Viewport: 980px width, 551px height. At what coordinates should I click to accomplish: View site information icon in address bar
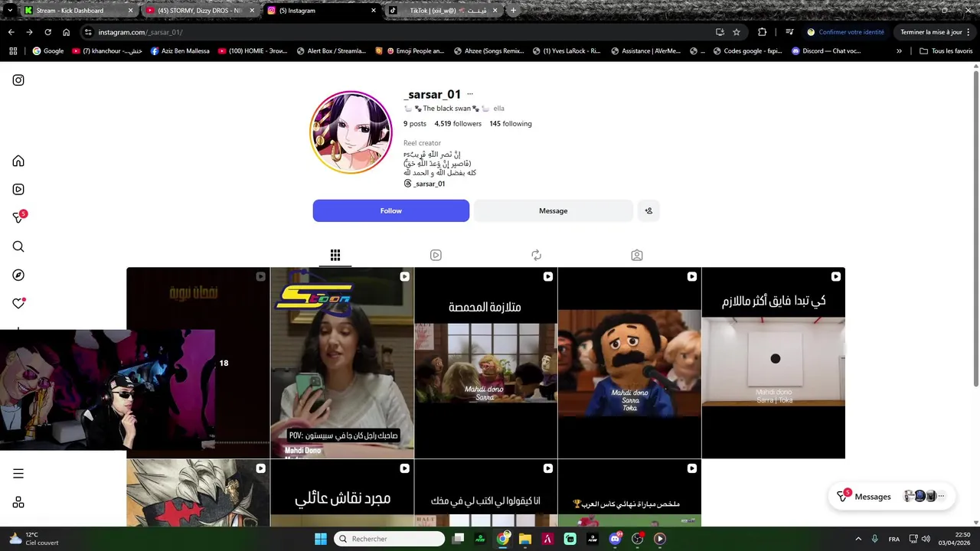pyautogui.click(x=89, y=32)
